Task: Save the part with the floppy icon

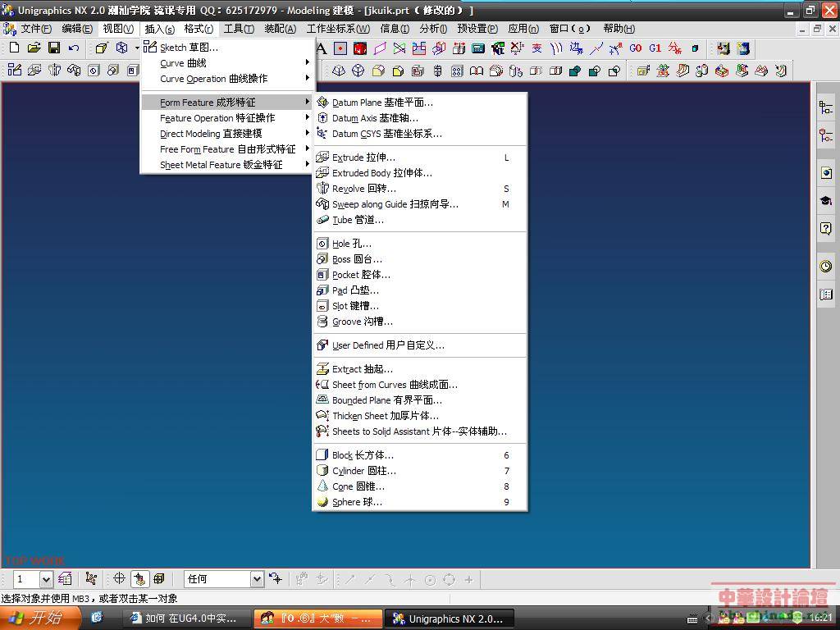Action: 54,48
